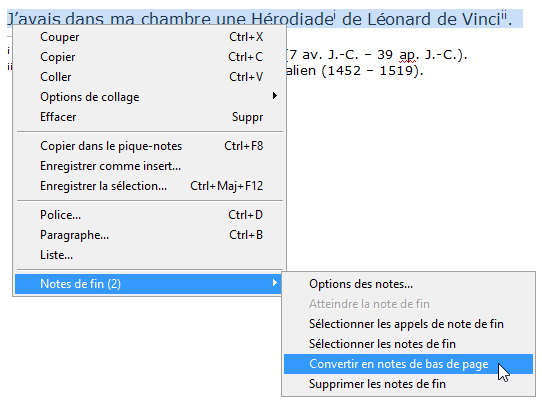Choose Sélectionner les notes de fin
Image resolution: width=542 pixels, height=402 pixels.
[408, 344]
